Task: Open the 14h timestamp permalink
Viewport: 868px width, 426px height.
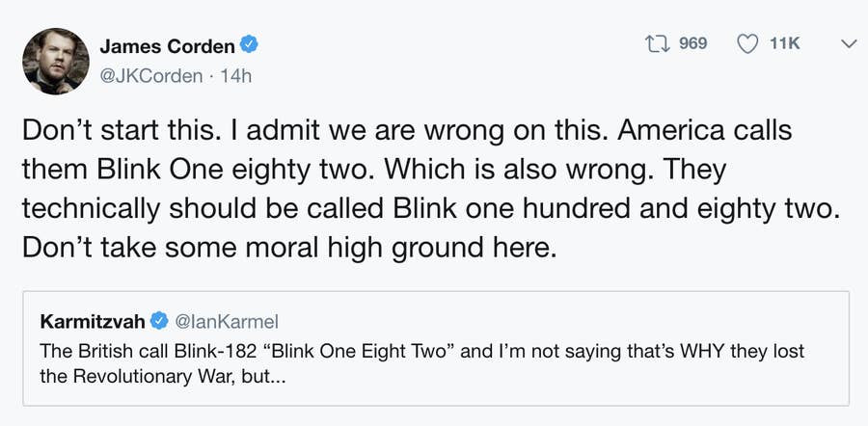Action: [235, 75]
